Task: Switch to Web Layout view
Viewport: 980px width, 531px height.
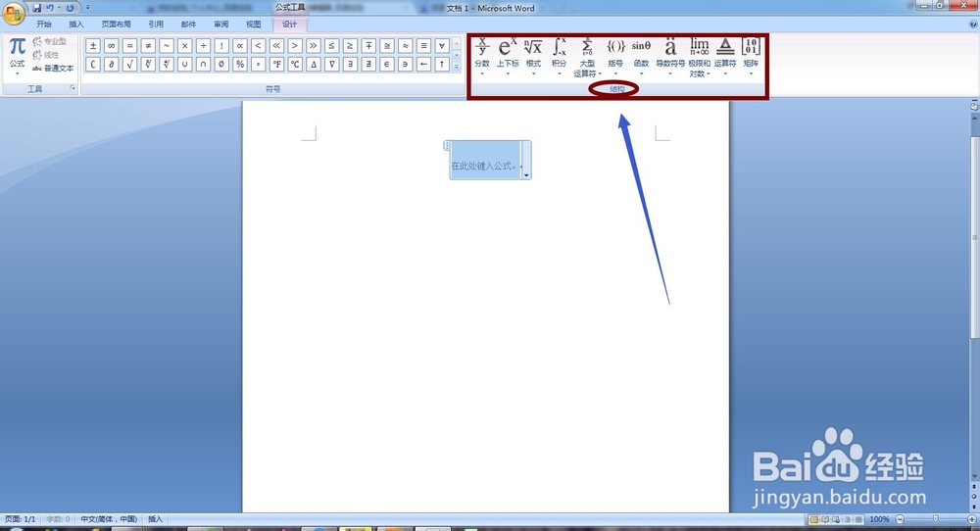Action: 836,519
